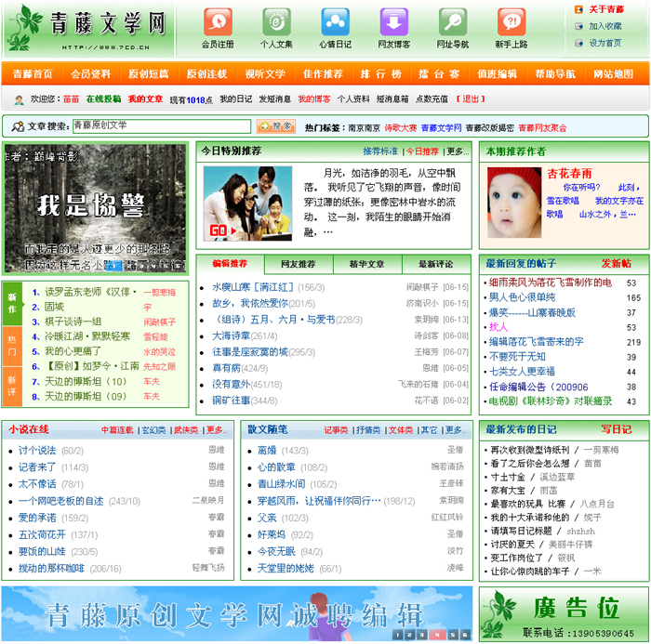Open article 水瘦山寒［满江红］
Image resolution: width=651 pixels, height=644 pixels.
(x=252, y=287)
